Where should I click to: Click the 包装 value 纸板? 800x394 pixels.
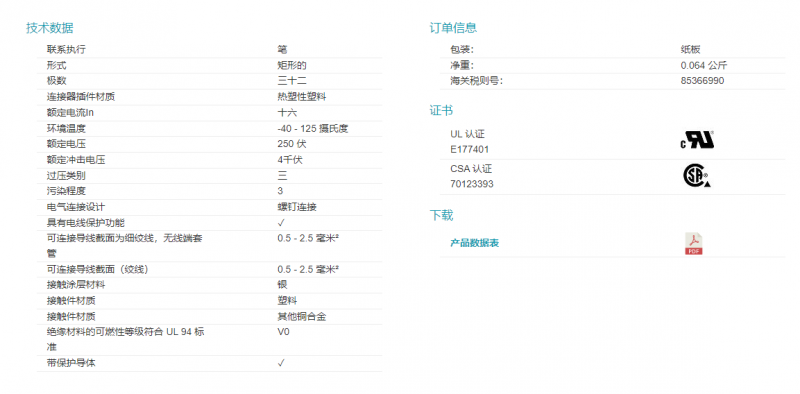point(690,50)
